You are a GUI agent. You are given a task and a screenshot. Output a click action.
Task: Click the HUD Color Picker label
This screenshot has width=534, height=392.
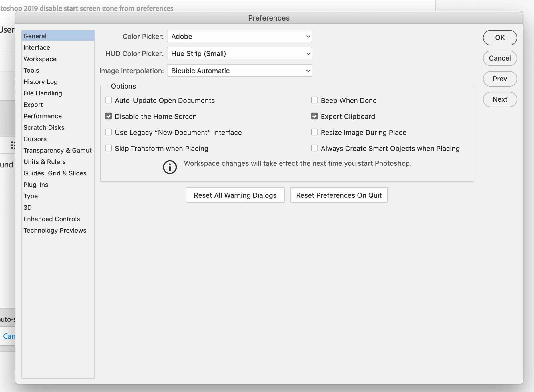click(x=134, y=53)
